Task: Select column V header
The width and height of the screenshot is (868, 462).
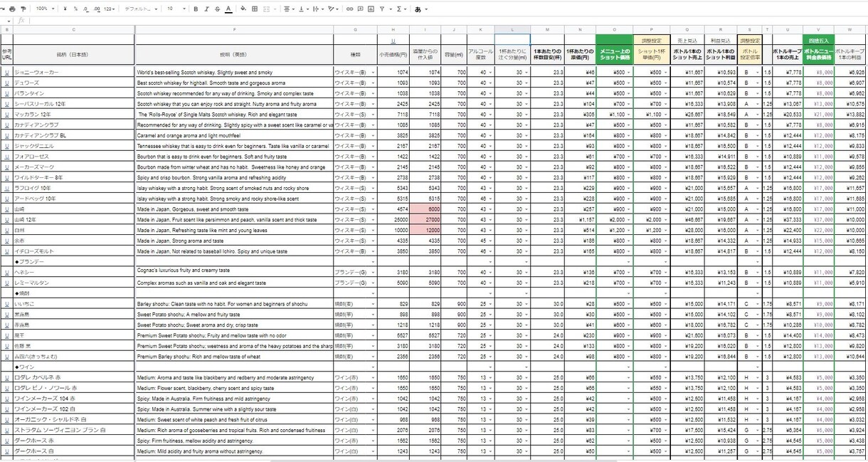Action: (x=817, y=29)
